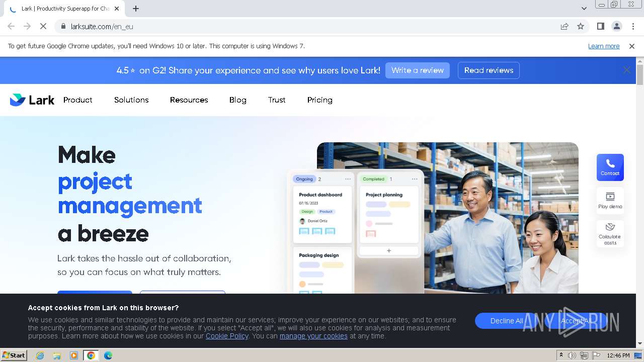
Task: Open the Windows Start menu
Action: point(14,355)
